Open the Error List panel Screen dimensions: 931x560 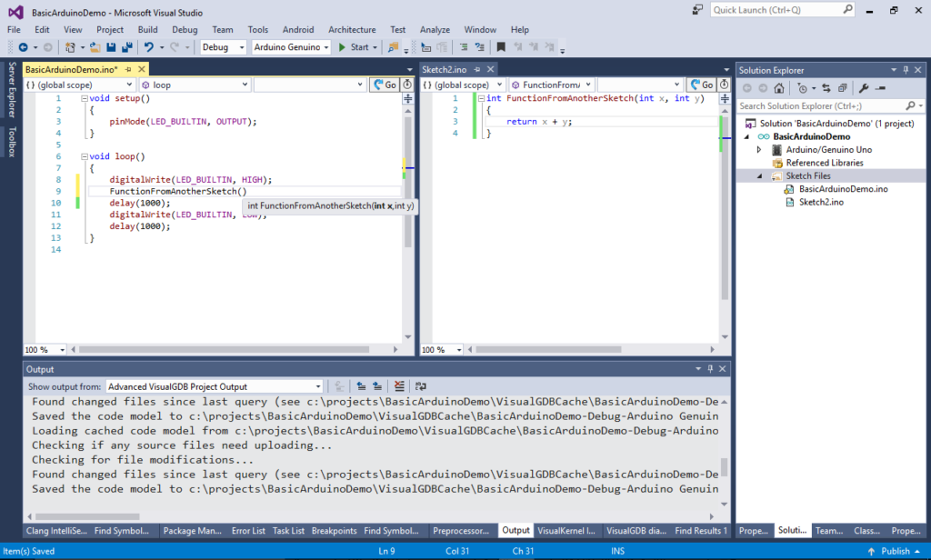click(x=247, y=530)
